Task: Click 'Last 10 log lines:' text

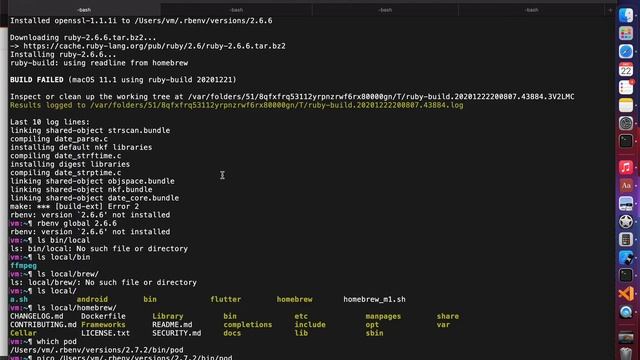Action: pos(50,122)
